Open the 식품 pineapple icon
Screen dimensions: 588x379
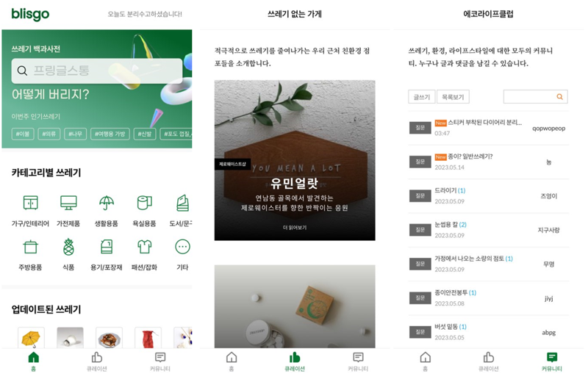(68, 247)
